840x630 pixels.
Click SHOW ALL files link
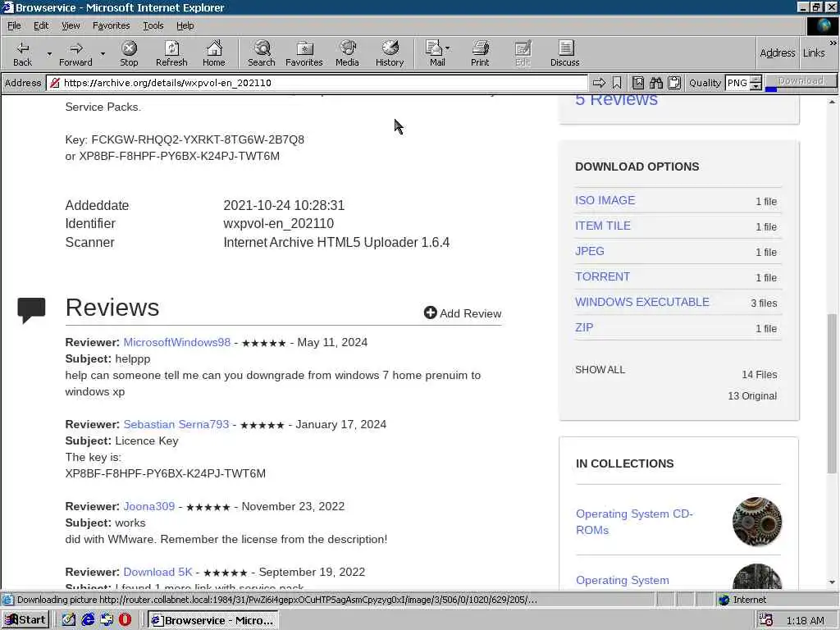tap(600, 370)
